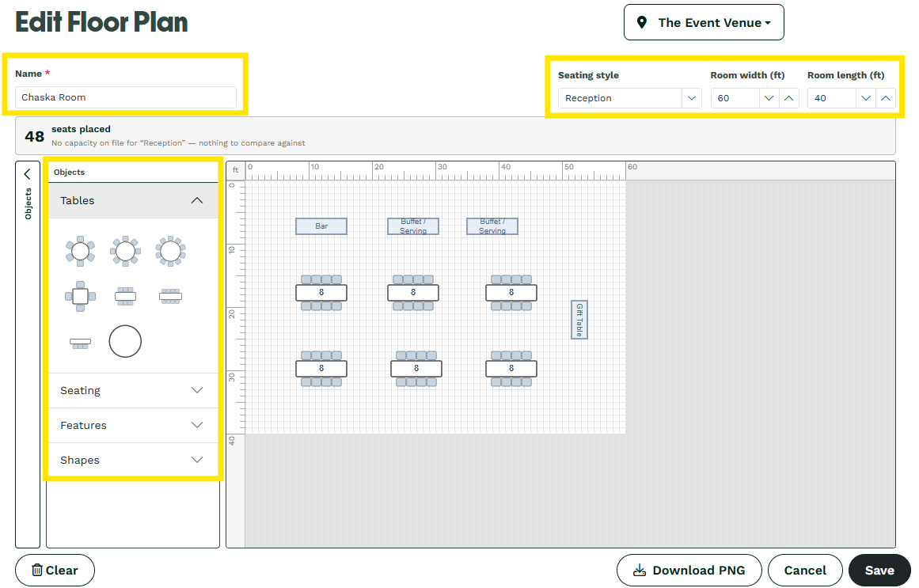Click the Name field containing Chaska Room
The width and height of the screenshot is (919, 588).
126,97
